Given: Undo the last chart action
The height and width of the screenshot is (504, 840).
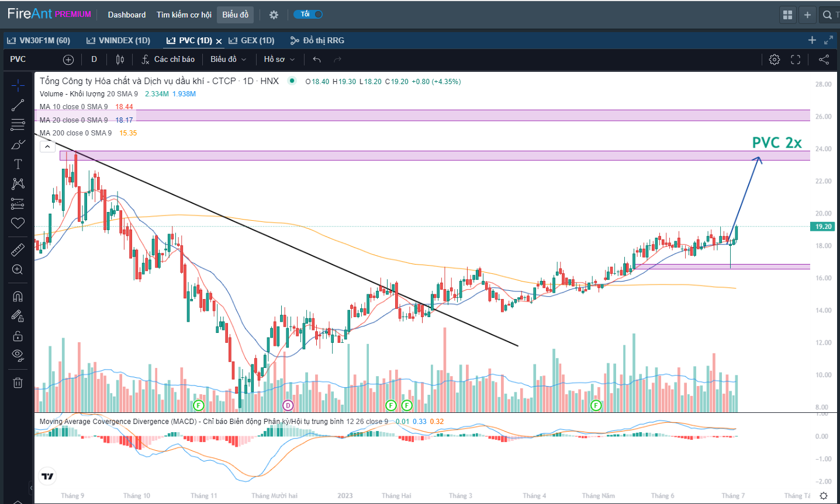Looking at the screenshot, I should pos(317,60).
